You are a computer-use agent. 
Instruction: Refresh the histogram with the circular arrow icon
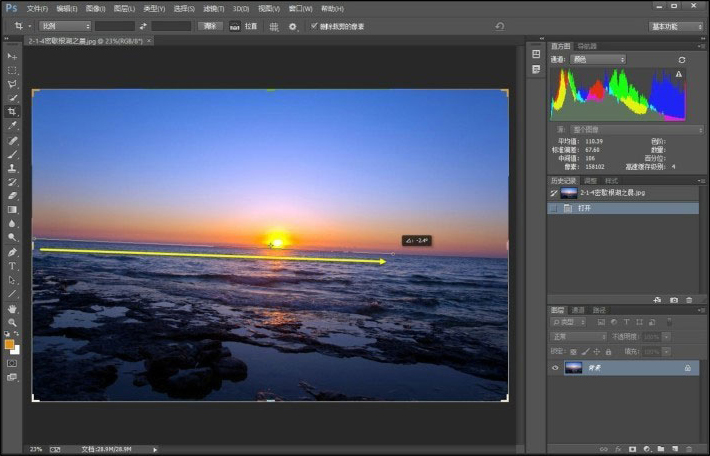(x=682, y=60)
